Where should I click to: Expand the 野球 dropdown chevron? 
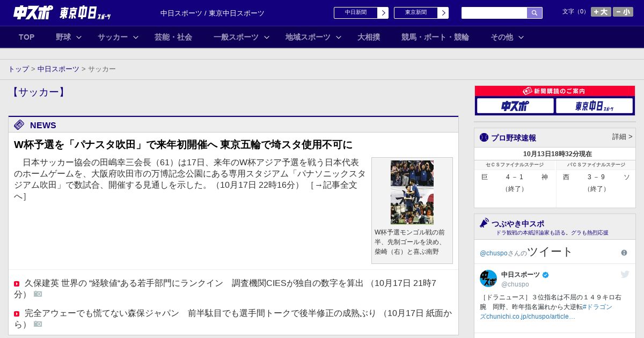point(79,37)
